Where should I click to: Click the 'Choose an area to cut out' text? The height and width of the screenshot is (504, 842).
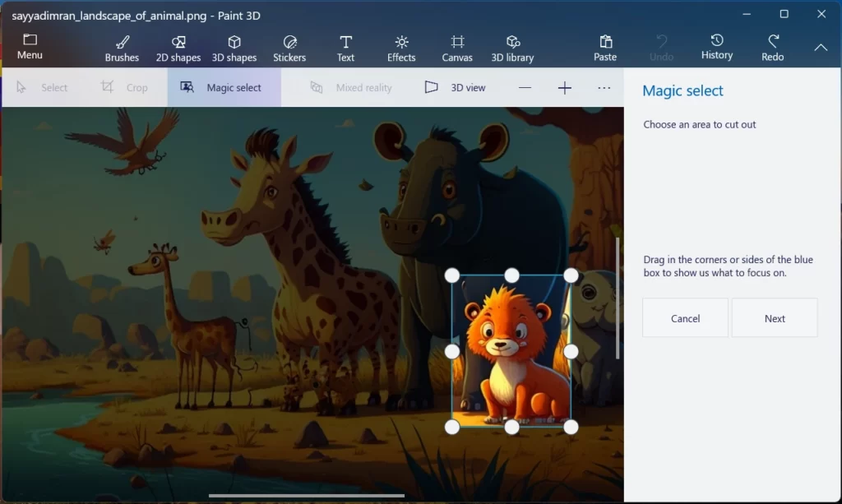point(699,124)
